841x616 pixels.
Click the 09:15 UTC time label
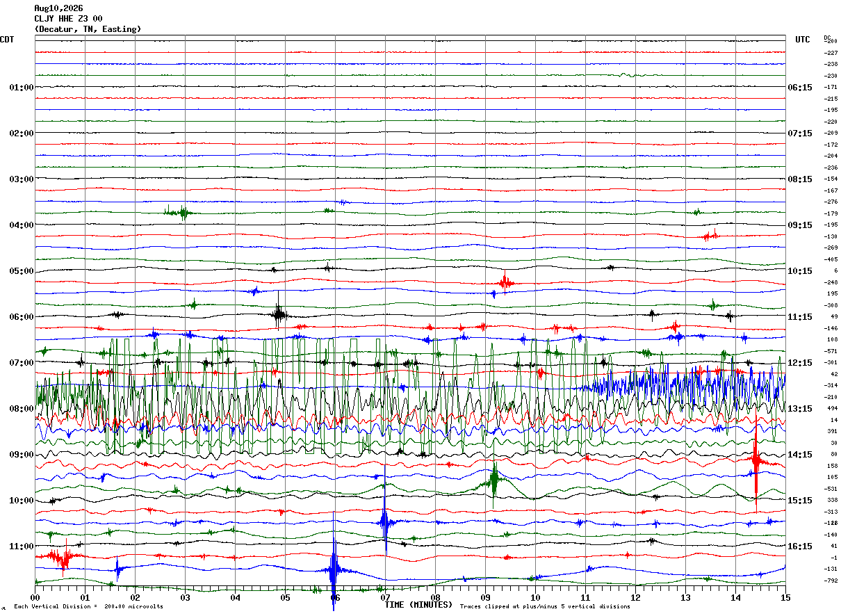coord(799,225)
